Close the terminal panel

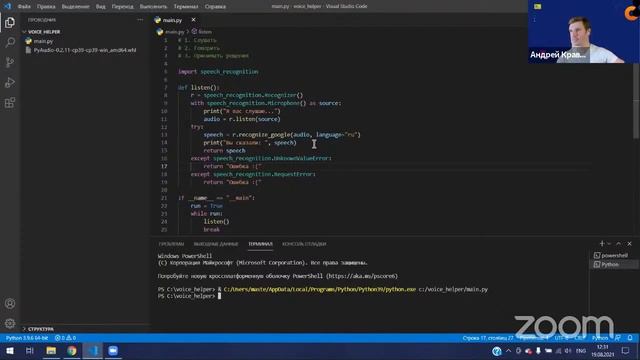(x=629, y=244)
